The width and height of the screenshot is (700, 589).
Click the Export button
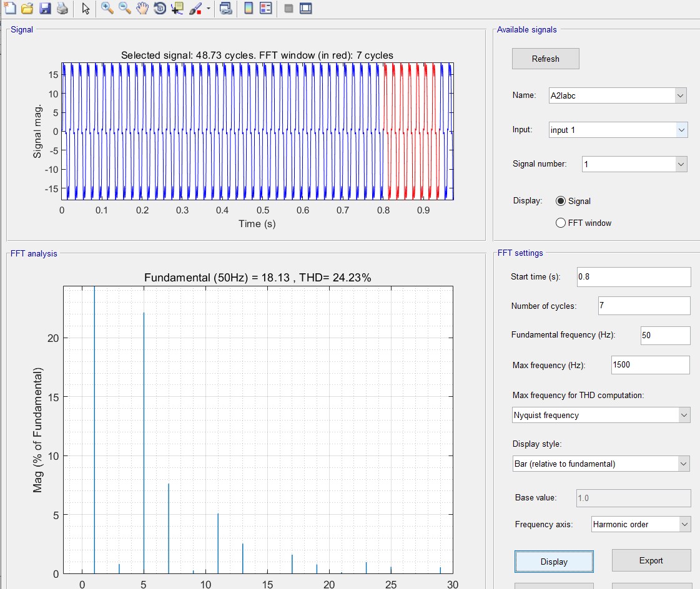click(651, 561)
